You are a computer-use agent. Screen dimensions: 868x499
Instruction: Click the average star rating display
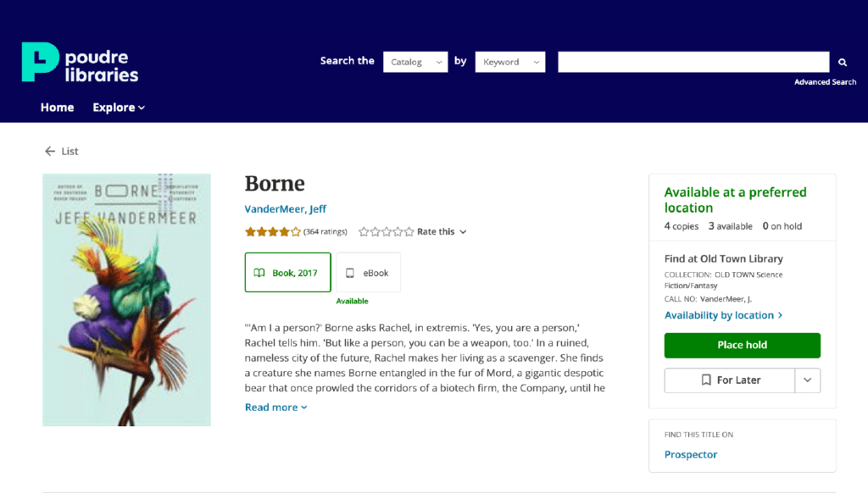tap(273, 231)
